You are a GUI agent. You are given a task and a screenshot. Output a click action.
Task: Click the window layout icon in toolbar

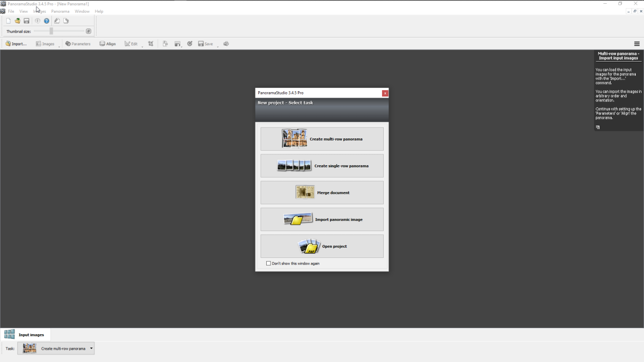[x=177, y=44]
